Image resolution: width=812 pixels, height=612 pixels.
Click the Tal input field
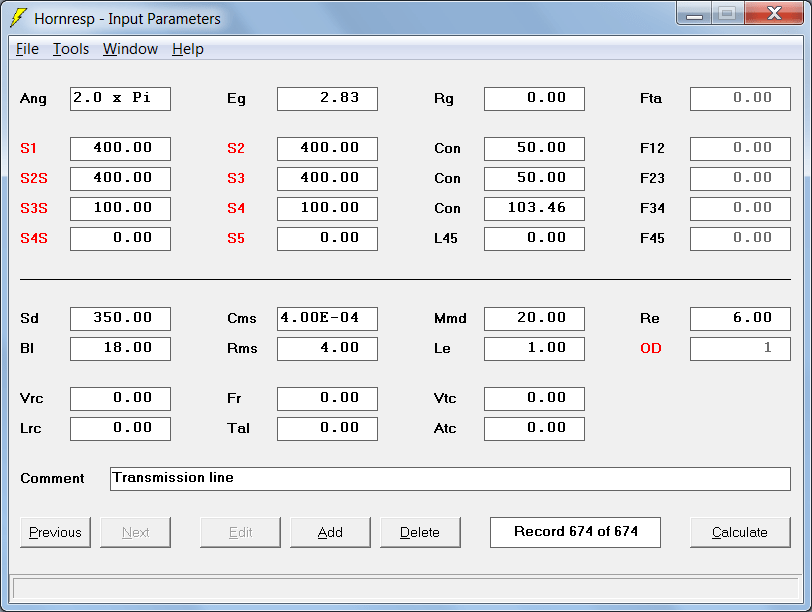coord(327,429)
